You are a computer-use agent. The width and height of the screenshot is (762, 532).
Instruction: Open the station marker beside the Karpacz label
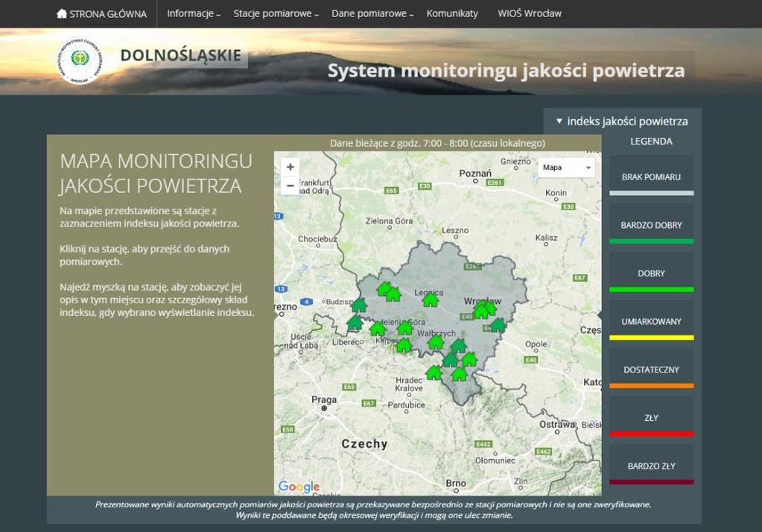pyautogui.click(x=404, y=346)
